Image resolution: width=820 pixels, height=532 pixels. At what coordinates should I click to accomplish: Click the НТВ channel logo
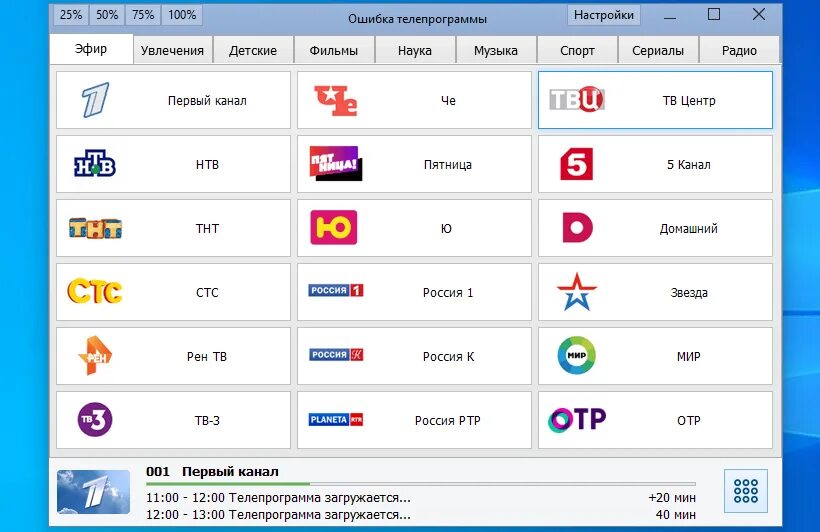pos(95,163)
